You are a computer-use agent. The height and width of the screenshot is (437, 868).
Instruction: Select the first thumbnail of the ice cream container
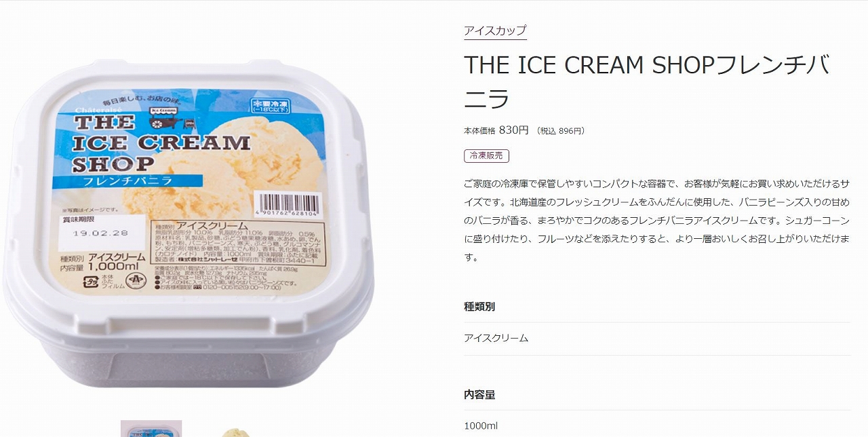pos(151,429)
